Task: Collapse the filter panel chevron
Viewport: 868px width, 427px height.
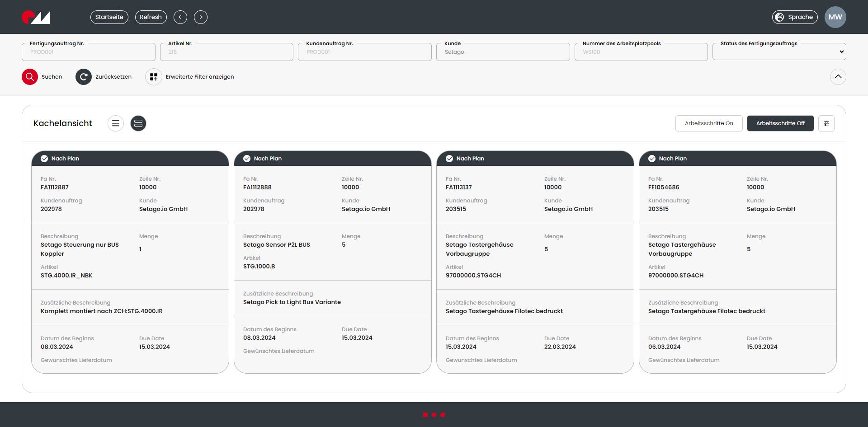Action: tap(838, 77)
